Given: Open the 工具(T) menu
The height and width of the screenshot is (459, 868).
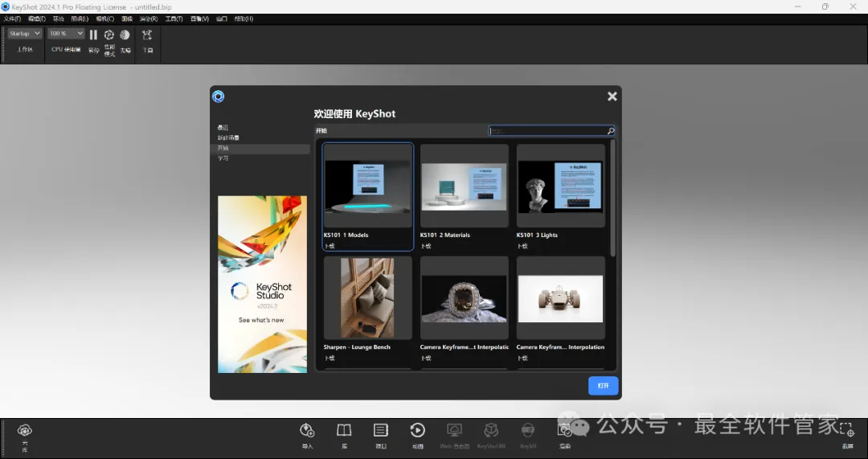Looking at the screenshot, I should point(174,18).
